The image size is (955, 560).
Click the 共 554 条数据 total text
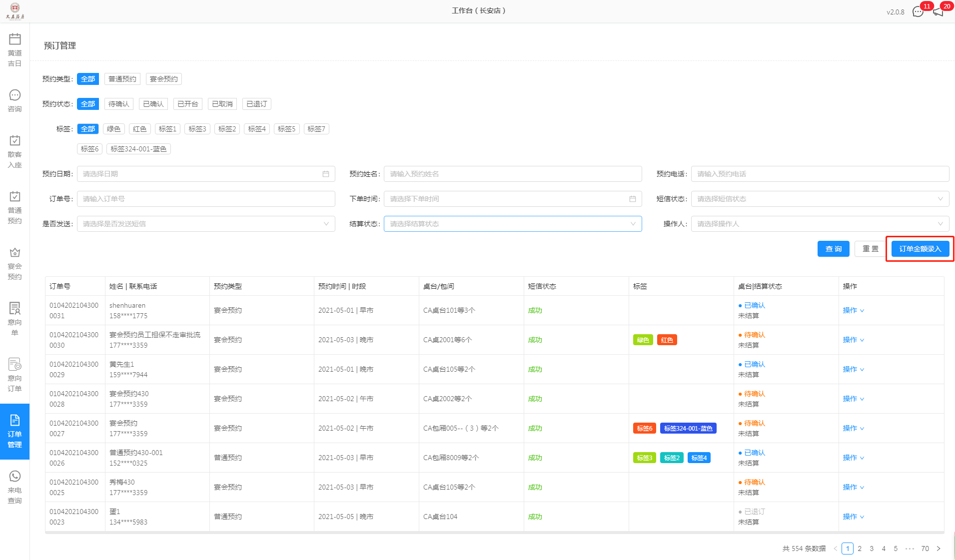pyautogui.click(x=804, y=549)
